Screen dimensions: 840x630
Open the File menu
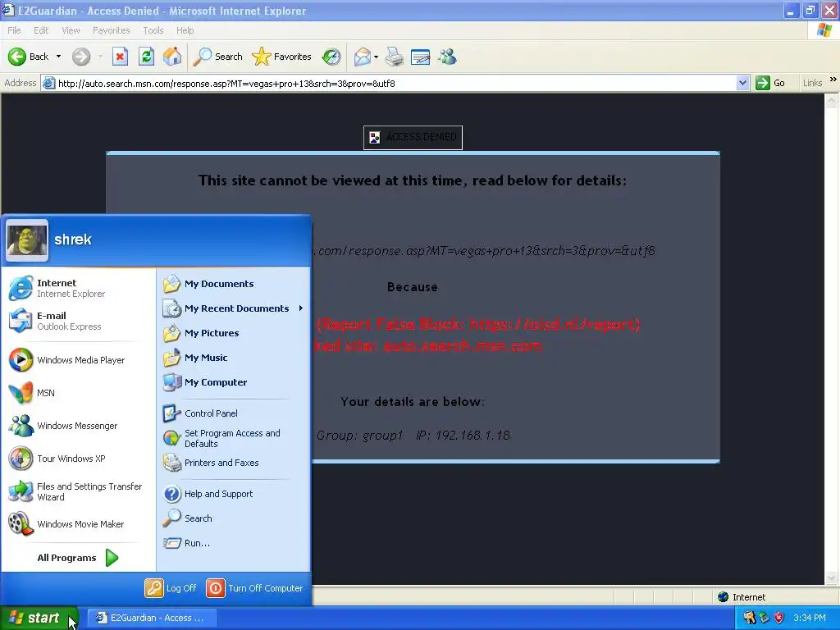point(15,30)
